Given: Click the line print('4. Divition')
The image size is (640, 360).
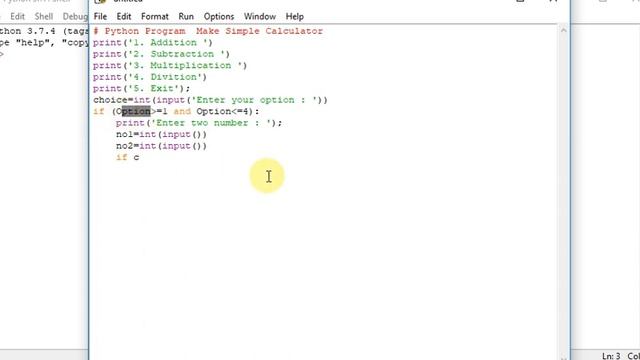Looking at the screenshot, I should [x=150, y=77].
